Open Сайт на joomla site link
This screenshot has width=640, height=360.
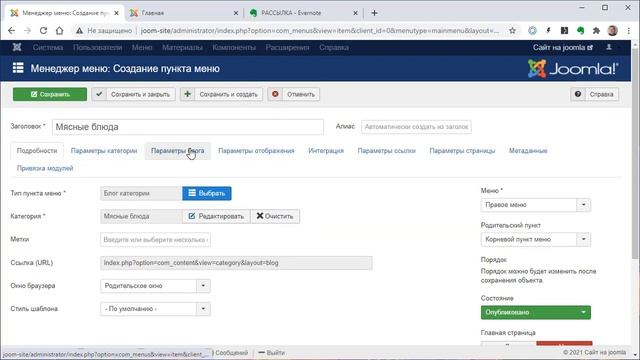(562, 47)
